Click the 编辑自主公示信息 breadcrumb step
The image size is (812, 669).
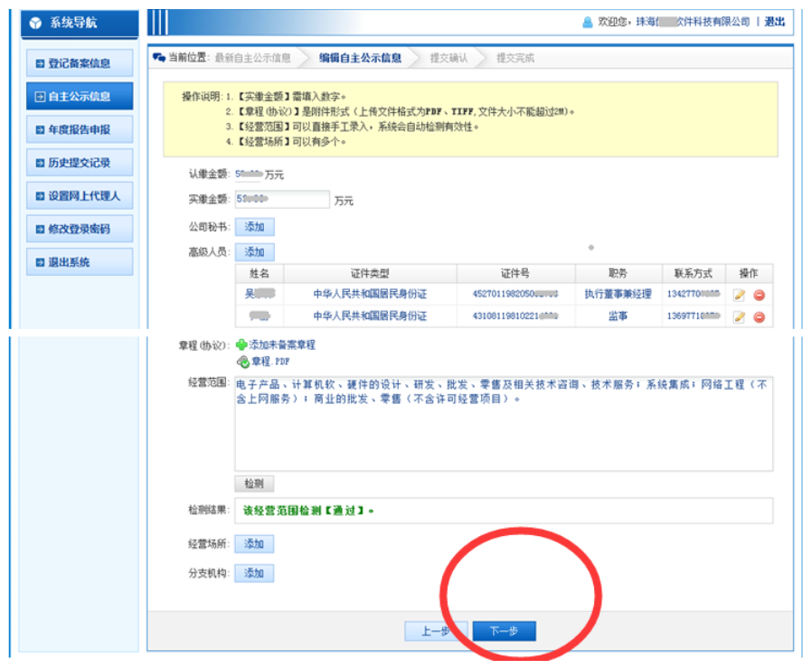pos(360,58)
